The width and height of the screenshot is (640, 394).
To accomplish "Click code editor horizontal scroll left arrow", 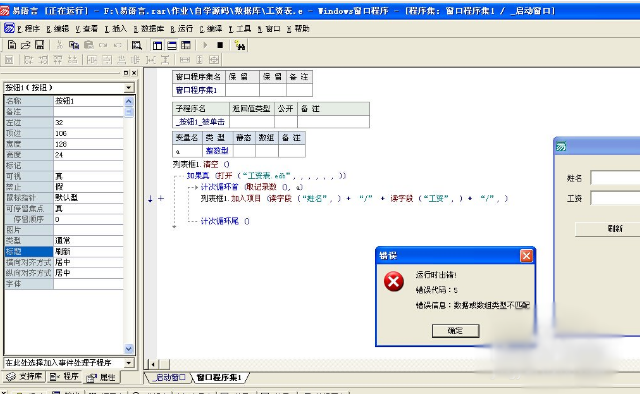I will (x=153, y=364).
